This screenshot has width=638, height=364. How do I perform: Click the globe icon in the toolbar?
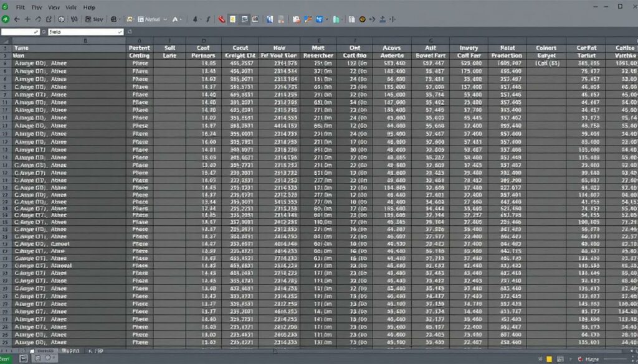point(61,19)
